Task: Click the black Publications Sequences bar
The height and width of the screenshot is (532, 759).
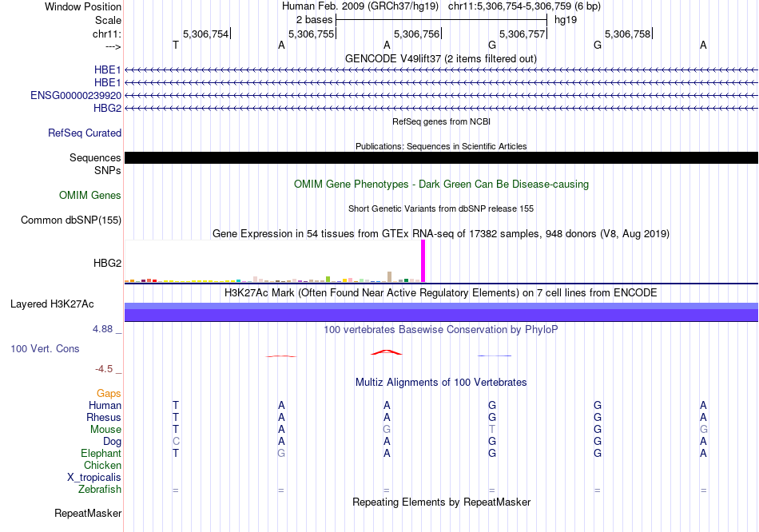Action: coord(441,158)
